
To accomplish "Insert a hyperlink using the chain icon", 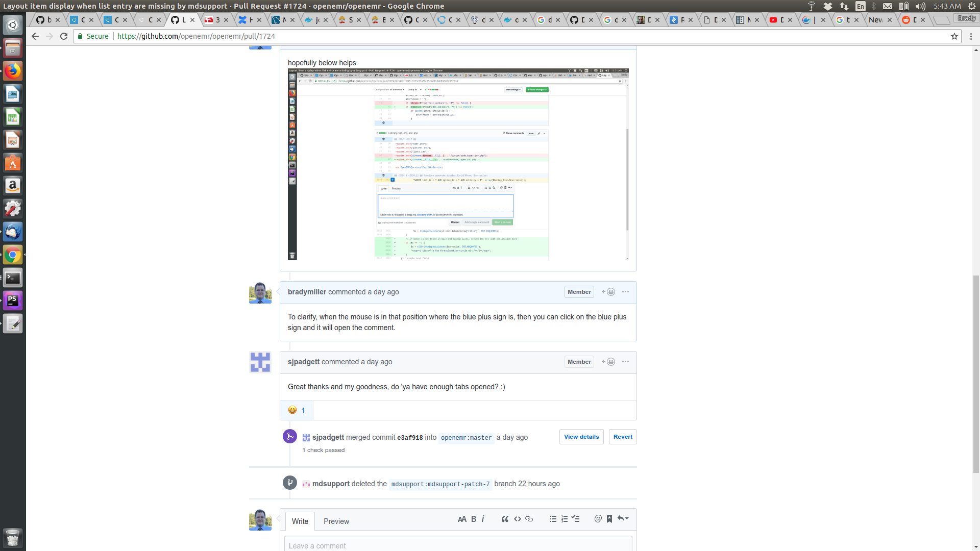I will [x=528, y=518].
